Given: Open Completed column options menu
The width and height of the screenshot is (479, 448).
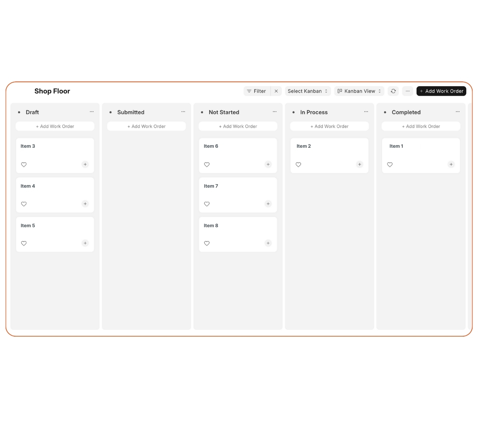Looking at the screenshot, I should (457, 112).
